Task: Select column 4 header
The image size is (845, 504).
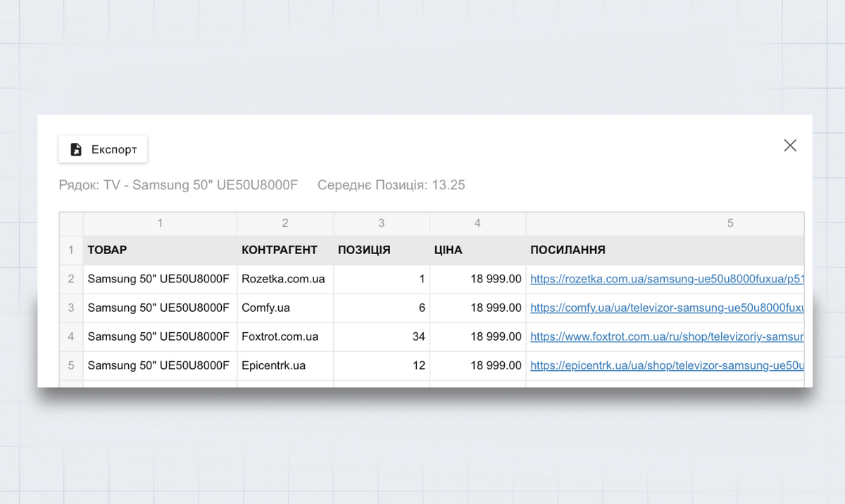Action: click(477, 223)
